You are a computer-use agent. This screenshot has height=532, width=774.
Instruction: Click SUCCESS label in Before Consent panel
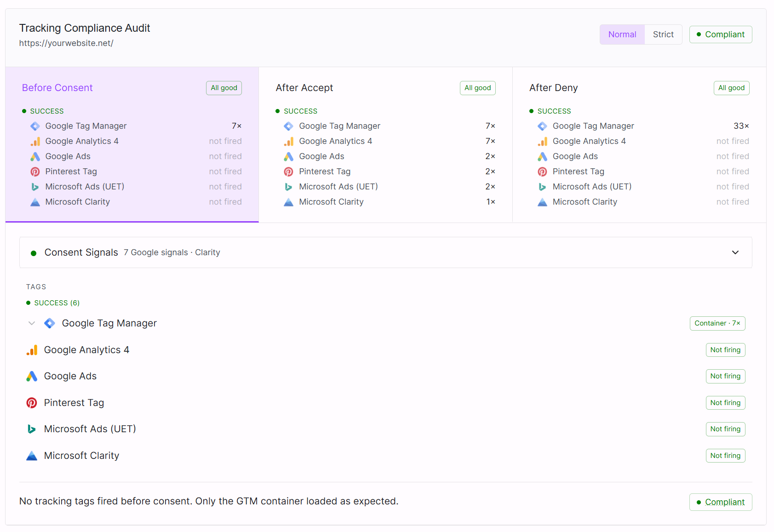coord(47,111)
